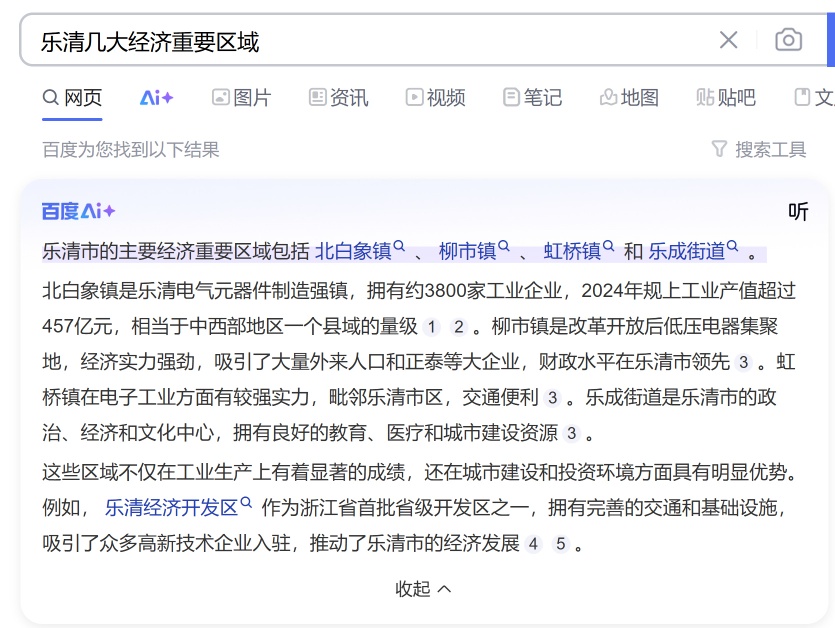Open citation 5 after 经济发展

coord(561,544)
